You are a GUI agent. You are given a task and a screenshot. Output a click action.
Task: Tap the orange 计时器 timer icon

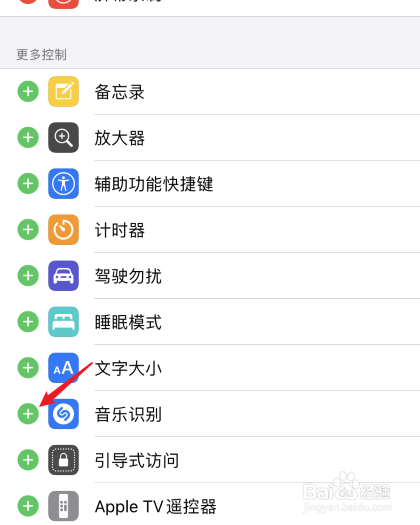pyautogui.click(x=64, y=230)
